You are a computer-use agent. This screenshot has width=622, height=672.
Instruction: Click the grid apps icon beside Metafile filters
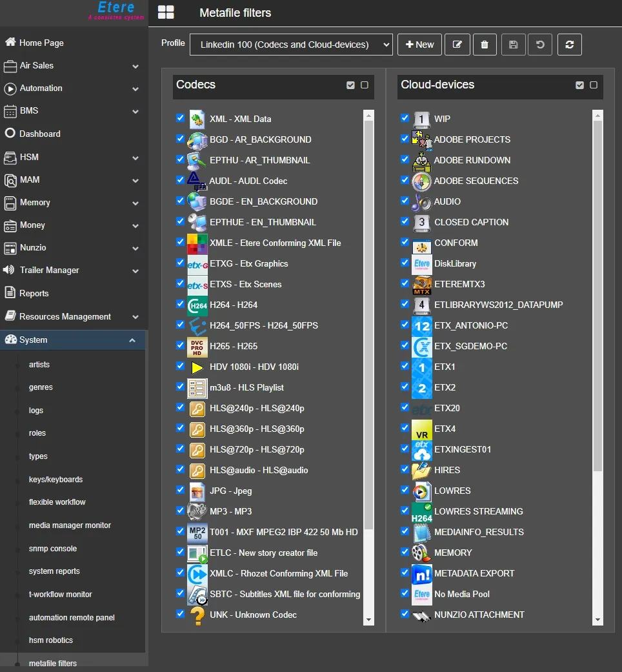(x=166, y=12)
